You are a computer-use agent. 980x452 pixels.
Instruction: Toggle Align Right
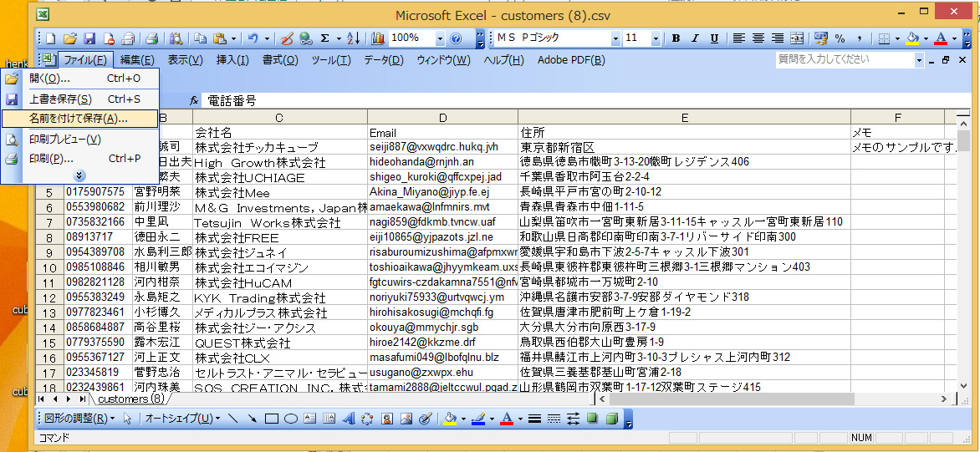778,38
